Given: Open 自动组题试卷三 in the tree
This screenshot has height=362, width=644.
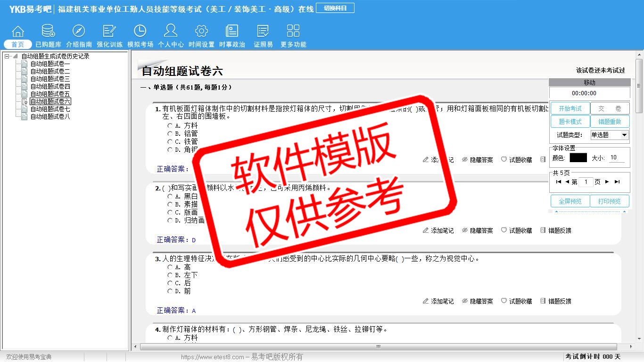Looking at the screenshot, I should point(50,79).
